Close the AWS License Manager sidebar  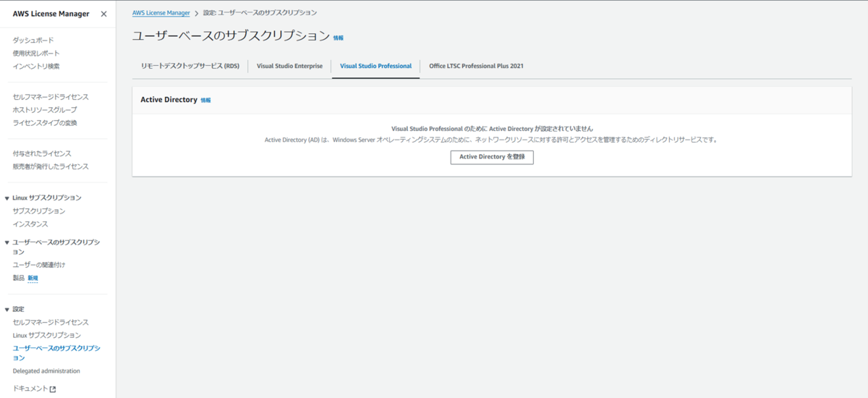pyautogui.click(x=103, y=14)
